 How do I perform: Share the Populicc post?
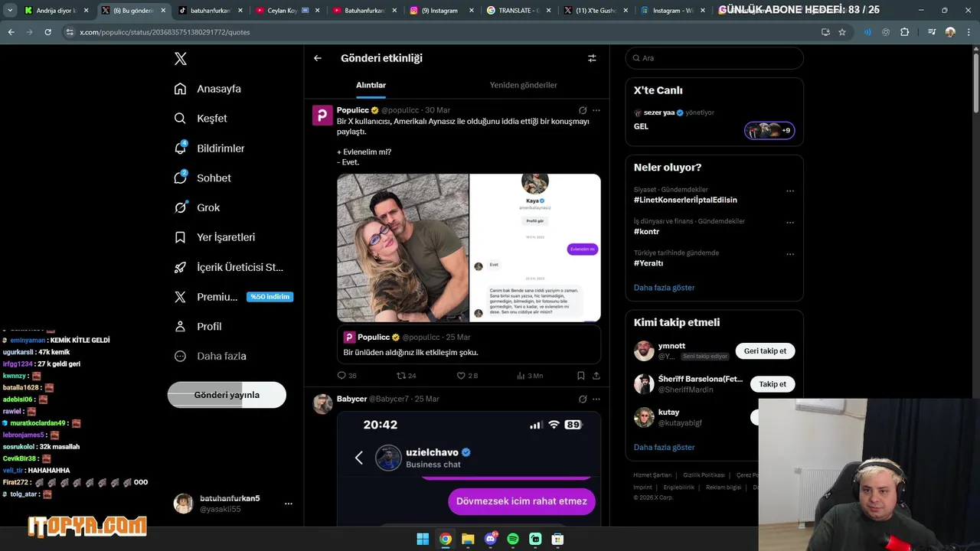tap(596, 376)
